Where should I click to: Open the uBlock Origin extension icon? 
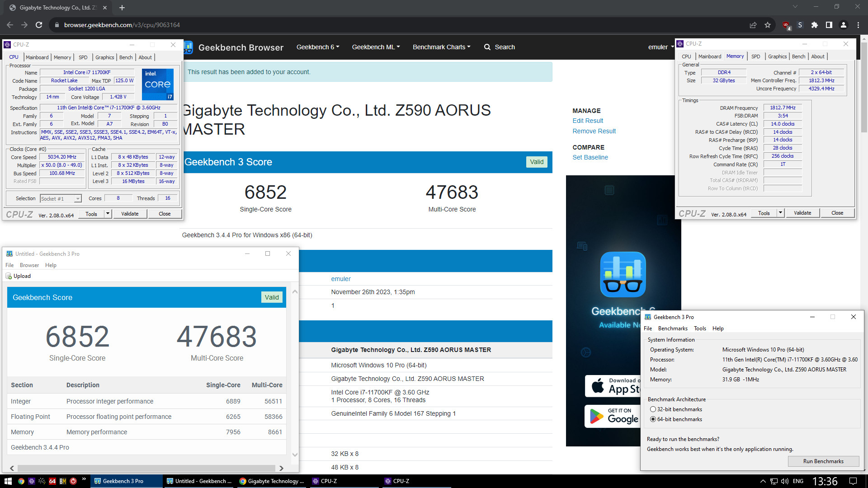point(786,25)
